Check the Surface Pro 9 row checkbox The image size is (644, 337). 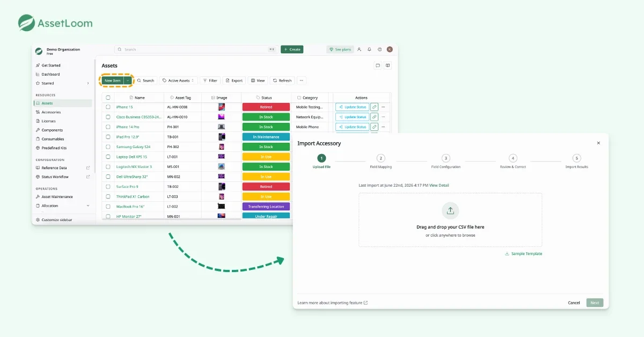[x=108, y=187]
